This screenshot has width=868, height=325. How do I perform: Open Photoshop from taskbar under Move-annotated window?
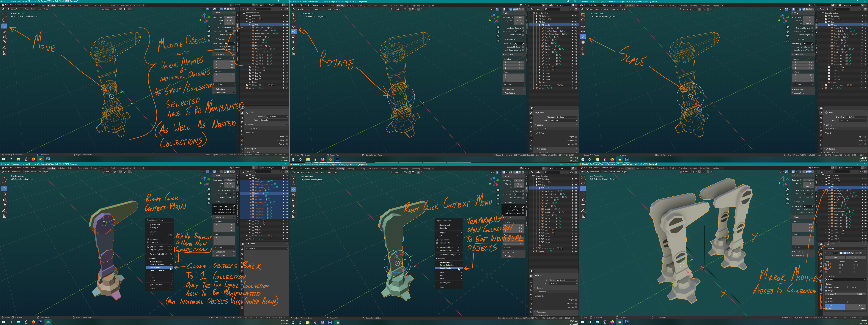point(48,159)
